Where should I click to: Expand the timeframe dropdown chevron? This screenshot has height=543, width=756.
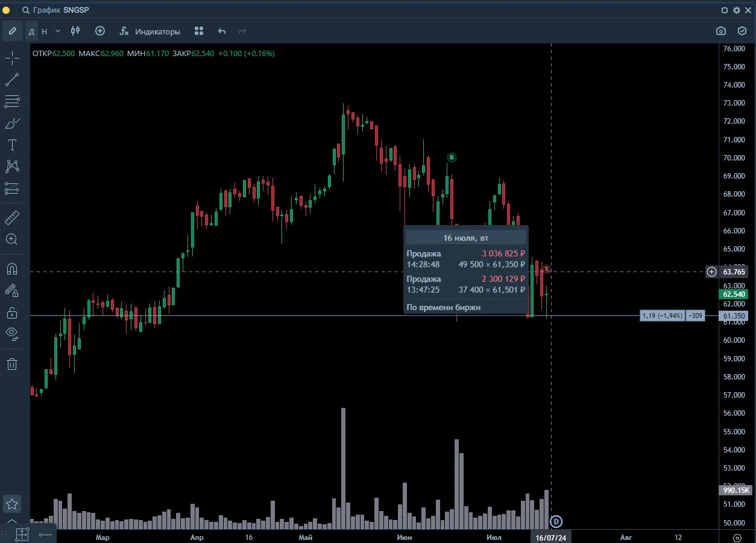click(58, 31)
